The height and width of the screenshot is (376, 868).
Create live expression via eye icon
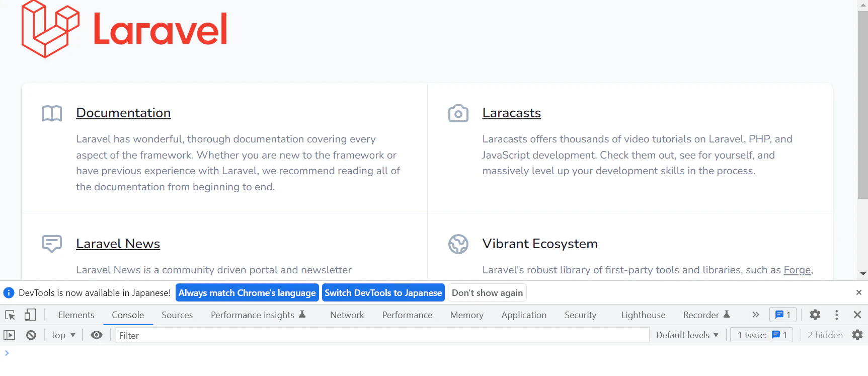click(97, 335)
